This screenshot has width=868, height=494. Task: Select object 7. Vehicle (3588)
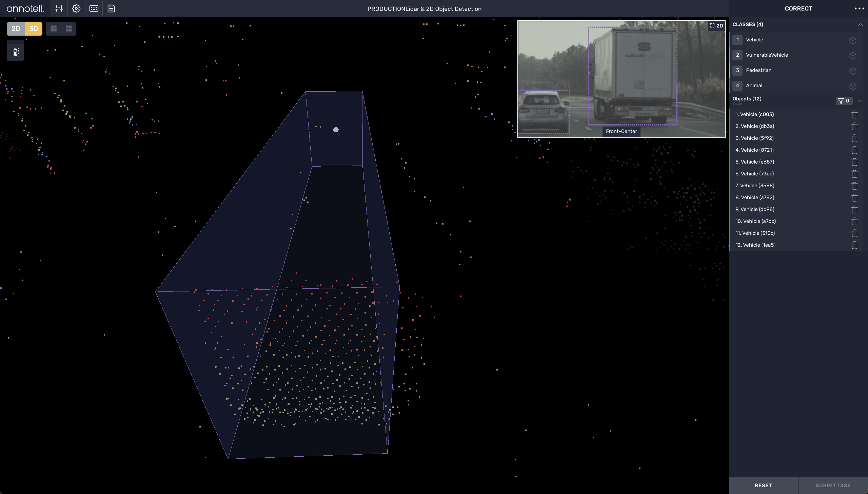pos(796,186)
